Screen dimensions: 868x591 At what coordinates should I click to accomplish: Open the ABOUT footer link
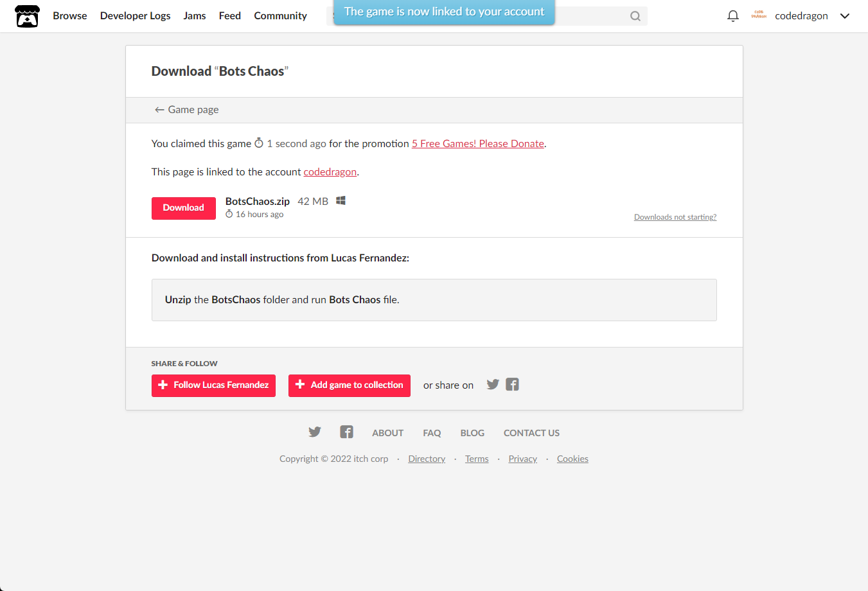click(x=388, y=433)
